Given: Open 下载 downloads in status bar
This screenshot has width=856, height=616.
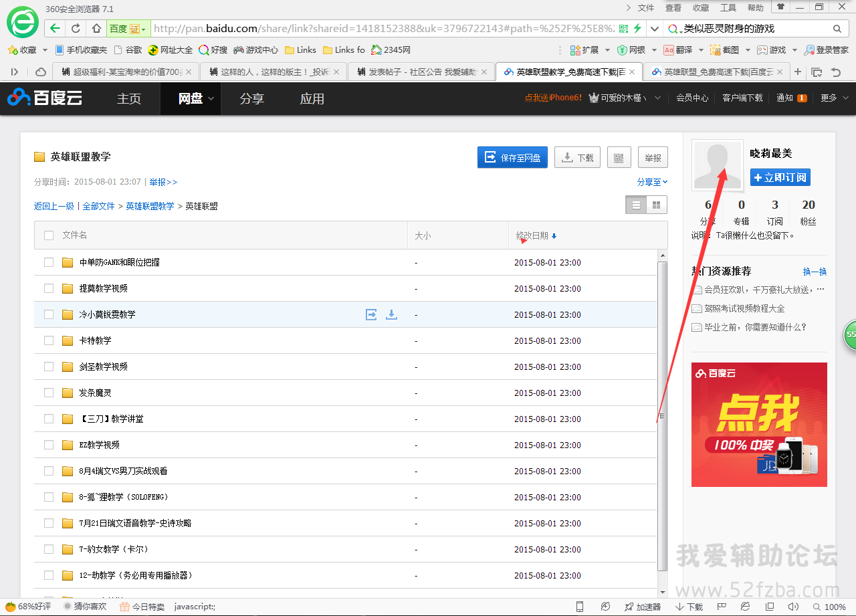Looking at the screenshot, I should pos(689,607).
